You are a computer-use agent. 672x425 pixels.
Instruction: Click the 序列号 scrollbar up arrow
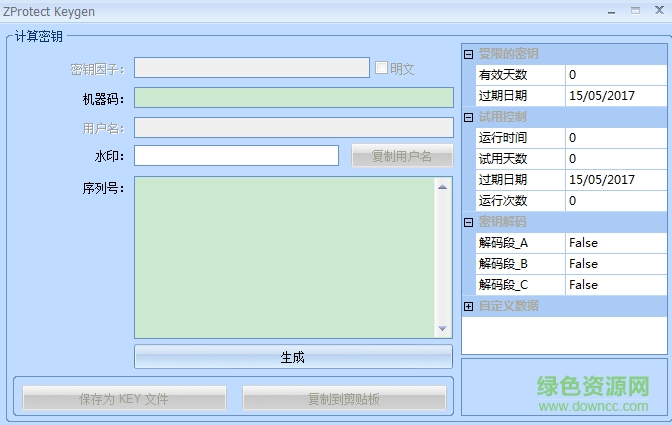(x=443, y=187)
